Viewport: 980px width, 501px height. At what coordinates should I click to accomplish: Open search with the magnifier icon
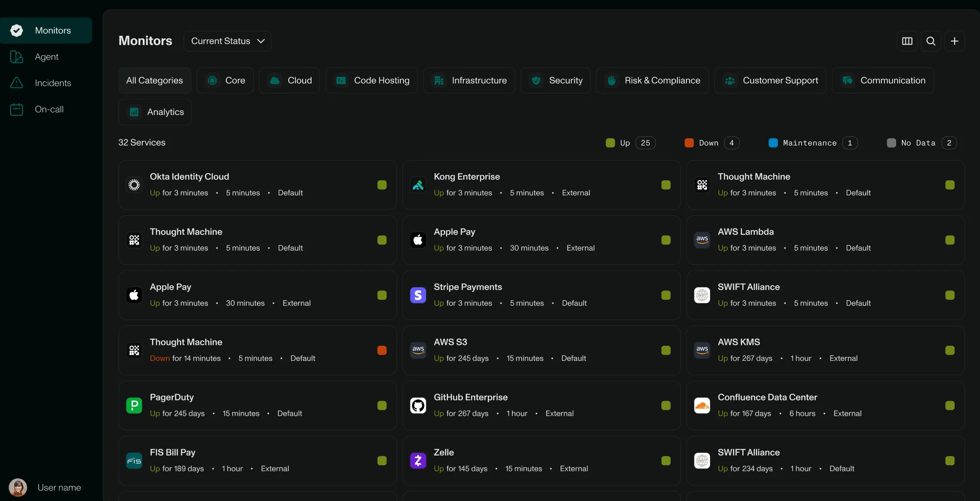(931, 41)
